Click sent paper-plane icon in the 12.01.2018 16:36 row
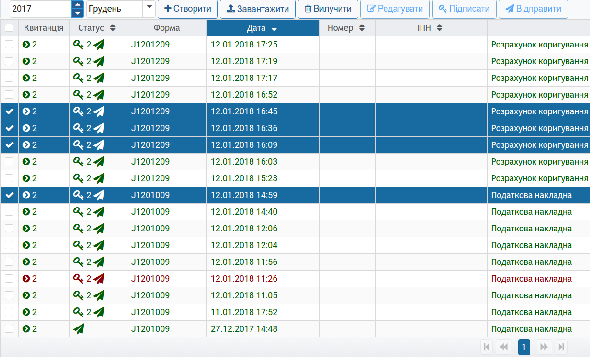The width and height of the screenshot is (593, 362). pos(99,128)
